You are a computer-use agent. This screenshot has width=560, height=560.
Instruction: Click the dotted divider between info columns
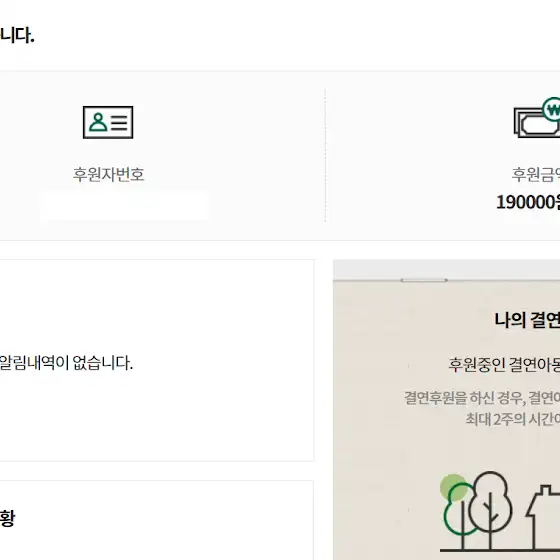pyautogui.click(x=325, y=156)
